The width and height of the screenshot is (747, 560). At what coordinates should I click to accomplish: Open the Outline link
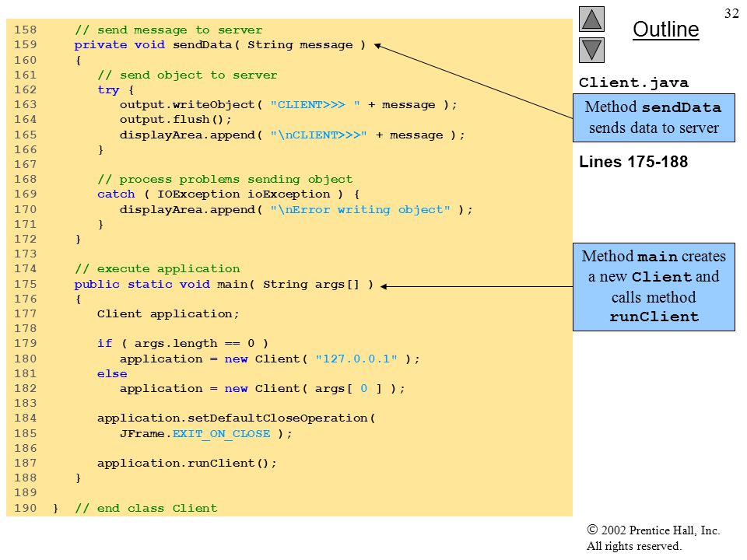[x=665, y=30]
